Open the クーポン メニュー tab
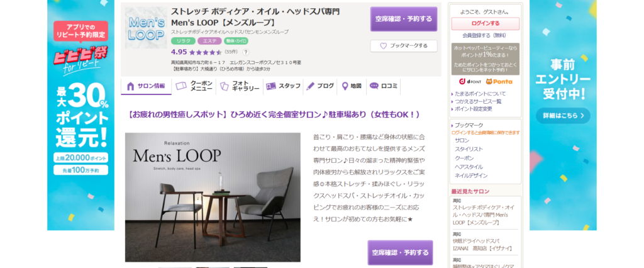The width and height of the screenshot is (644, 268). [194, 86]
